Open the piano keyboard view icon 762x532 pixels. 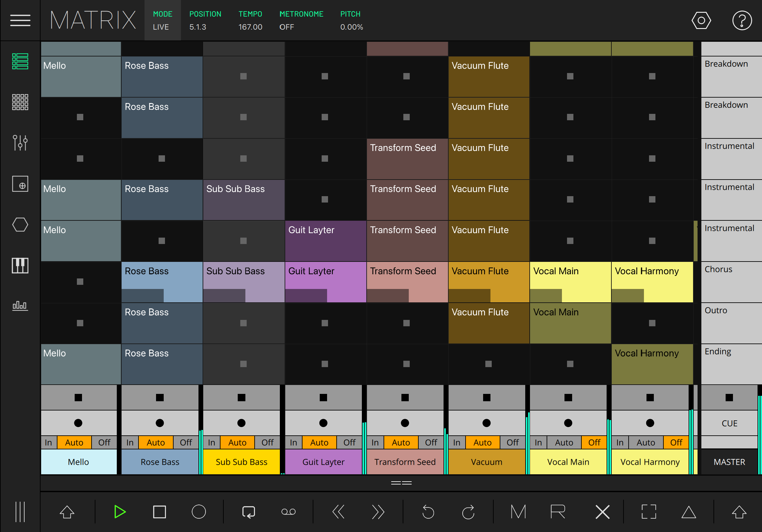click(x=20, y=265)
